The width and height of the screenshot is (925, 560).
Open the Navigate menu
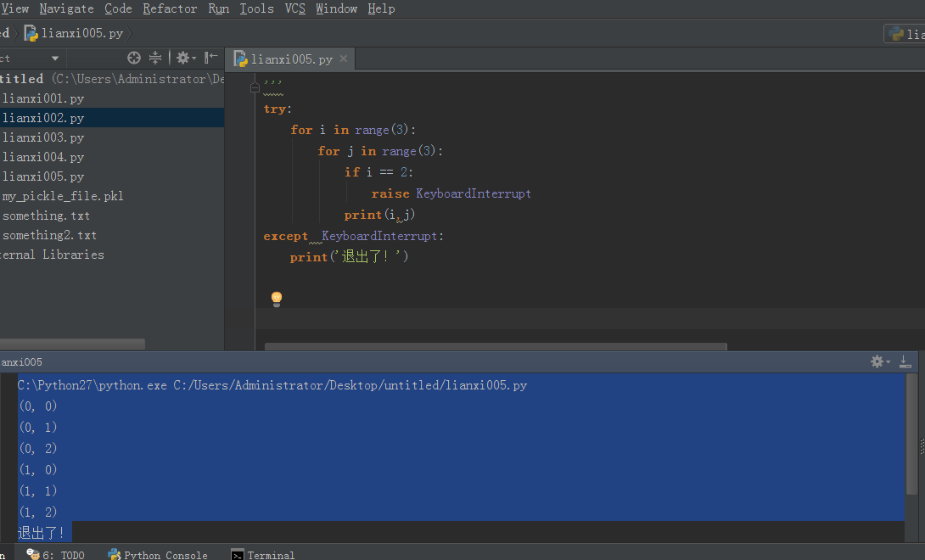tap(66, 8)
